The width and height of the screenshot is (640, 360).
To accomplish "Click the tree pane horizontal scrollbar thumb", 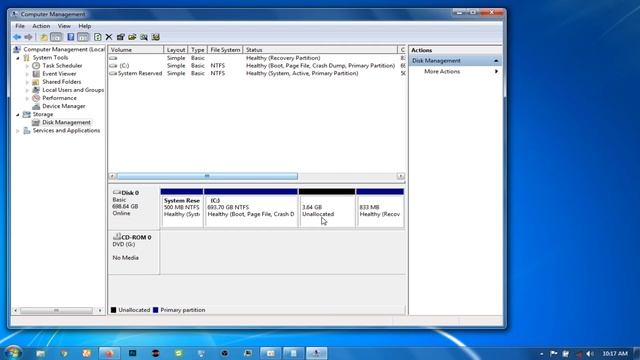I will (x=56, y=311).
